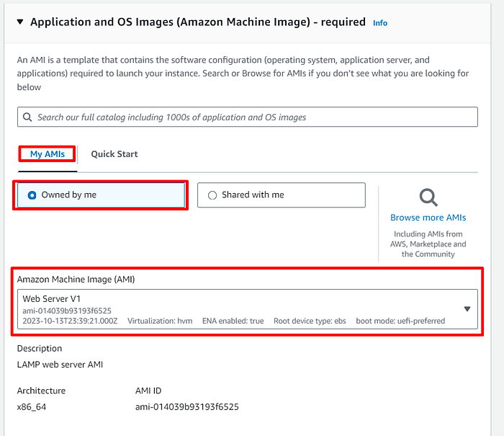The height and width of the screenshot is (436, 504).
Task: Collapse the Application and OS Images section triangle
Action: (20, 22)
